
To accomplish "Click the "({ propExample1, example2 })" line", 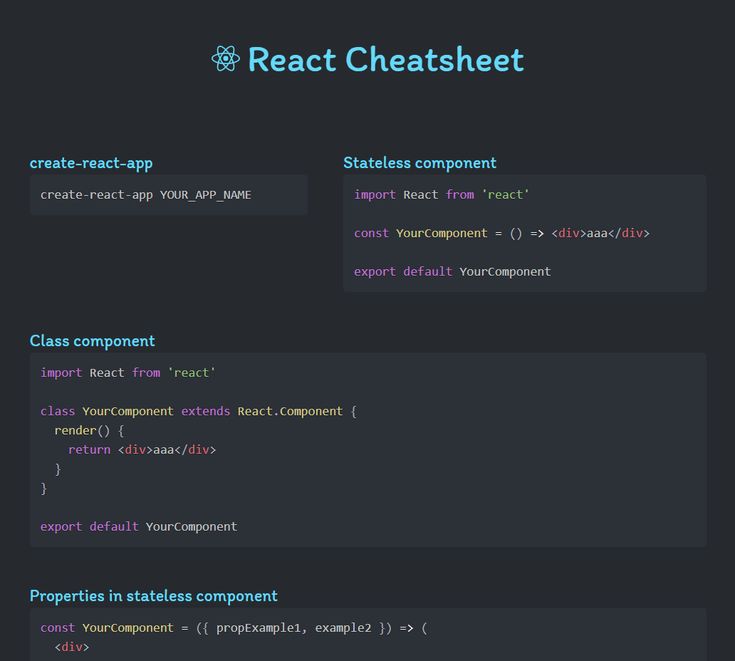I will click(x=234, y=628).
